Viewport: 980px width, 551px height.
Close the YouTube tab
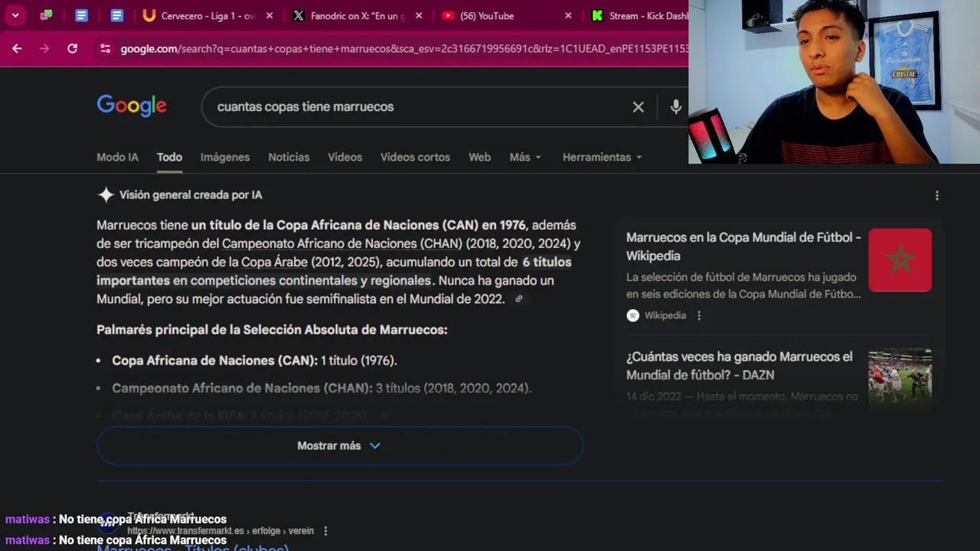point(568,15)
